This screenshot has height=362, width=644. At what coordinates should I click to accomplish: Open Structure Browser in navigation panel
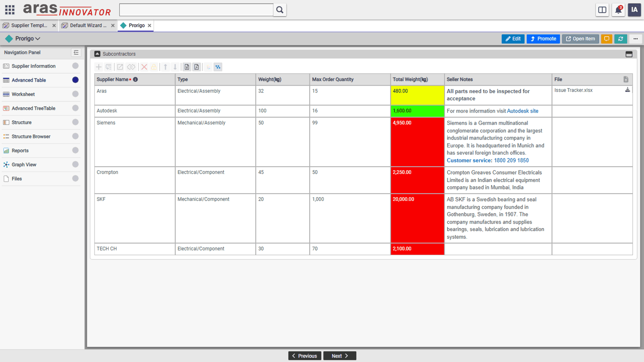click(31, 136)
